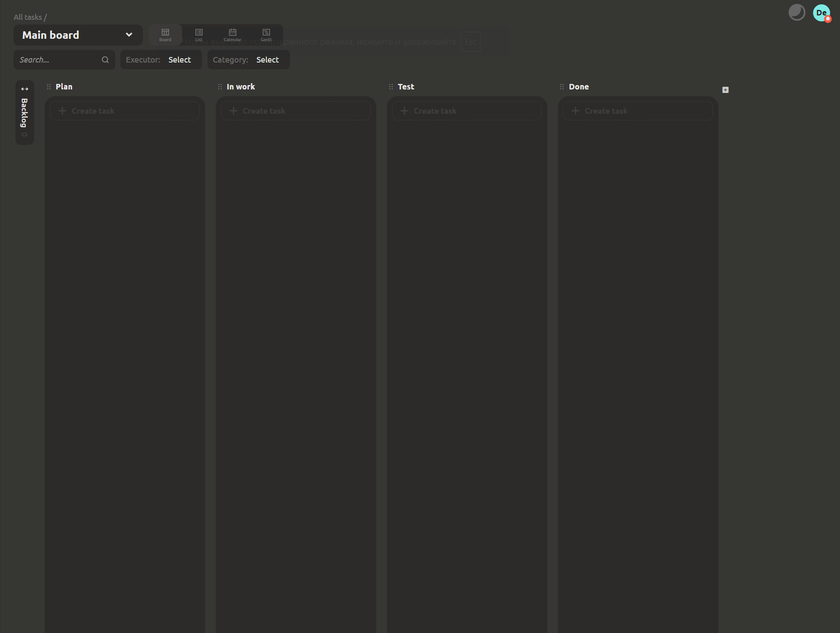Open the Calendar view tab

point(232,35)
